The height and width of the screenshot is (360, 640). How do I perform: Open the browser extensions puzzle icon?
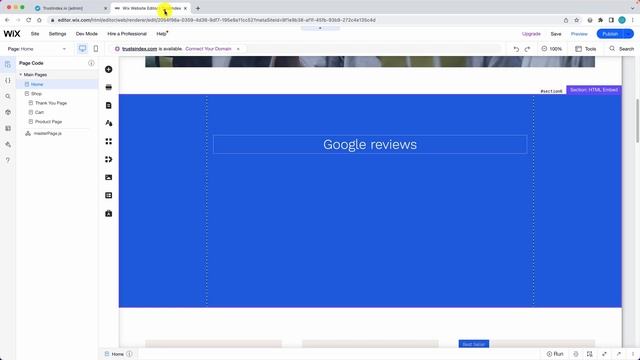(600, 20)
